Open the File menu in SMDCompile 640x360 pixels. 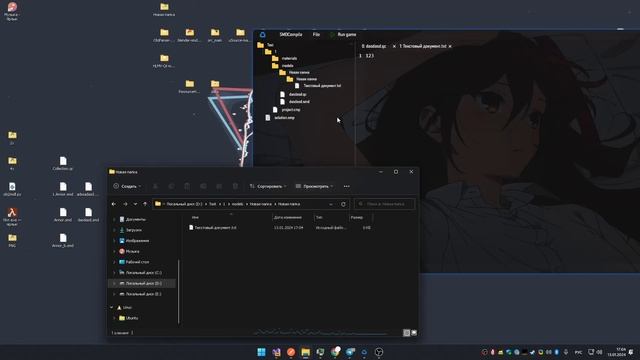coord(316,35)
